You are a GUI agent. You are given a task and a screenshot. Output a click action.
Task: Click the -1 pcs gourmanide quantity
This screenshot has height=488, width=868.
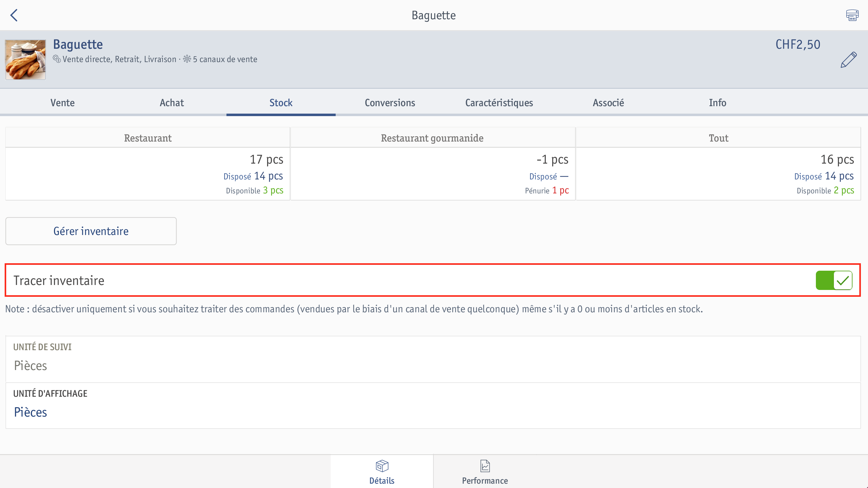pyautogui.click(x=552, y=159)
